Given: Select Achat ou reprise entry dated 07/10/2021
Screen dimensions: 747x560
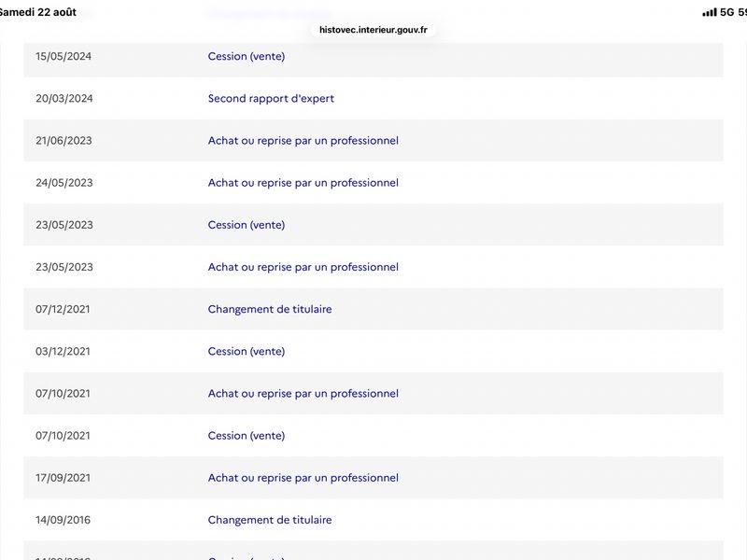Looking at the screenshot, I should (303, 393).
